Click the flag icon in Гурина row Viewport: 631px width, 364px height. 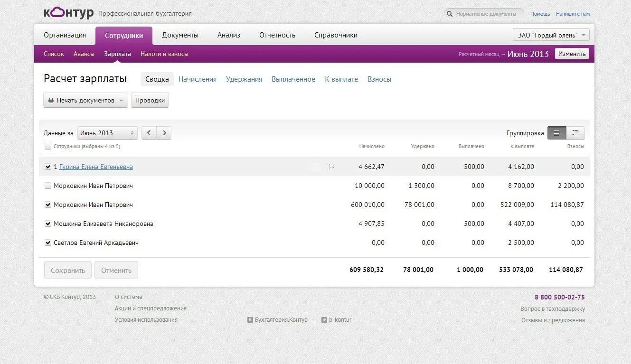pyautogui.click(x=332, y=167)
